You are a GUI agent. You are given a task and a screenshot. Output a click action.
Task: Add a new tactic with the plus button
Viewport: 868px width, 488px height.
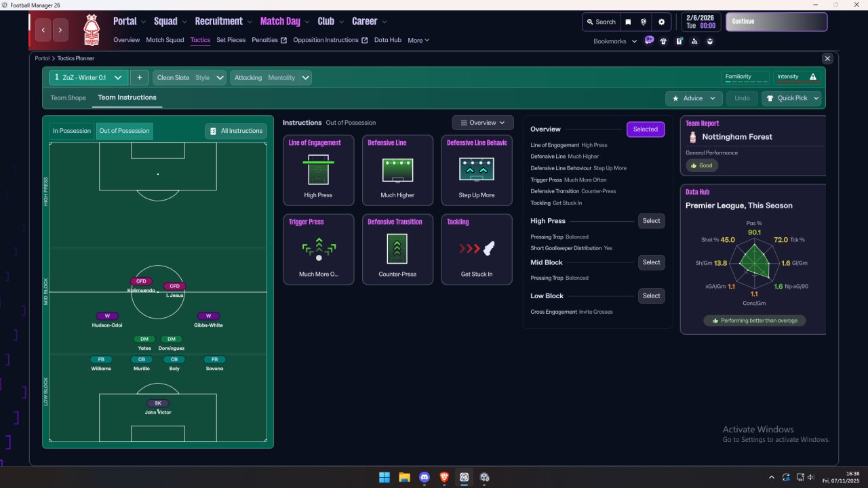coord(139,78)
